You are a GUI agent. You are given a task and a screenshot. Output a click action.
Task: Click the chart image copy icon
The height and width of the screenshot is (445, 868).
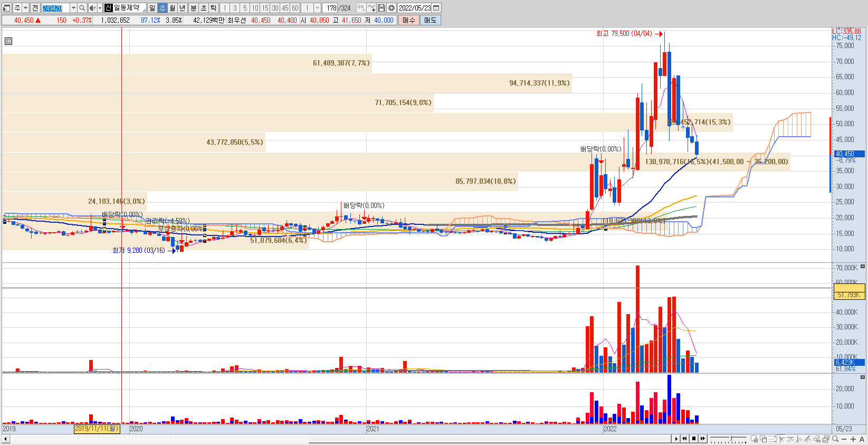point(826,439)
